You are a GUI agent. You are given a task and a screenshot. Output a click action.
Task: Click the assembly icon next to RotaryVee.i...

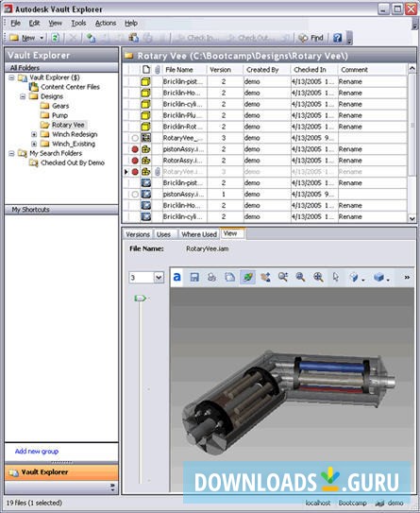pyautogui.click(x=145, y=171)
